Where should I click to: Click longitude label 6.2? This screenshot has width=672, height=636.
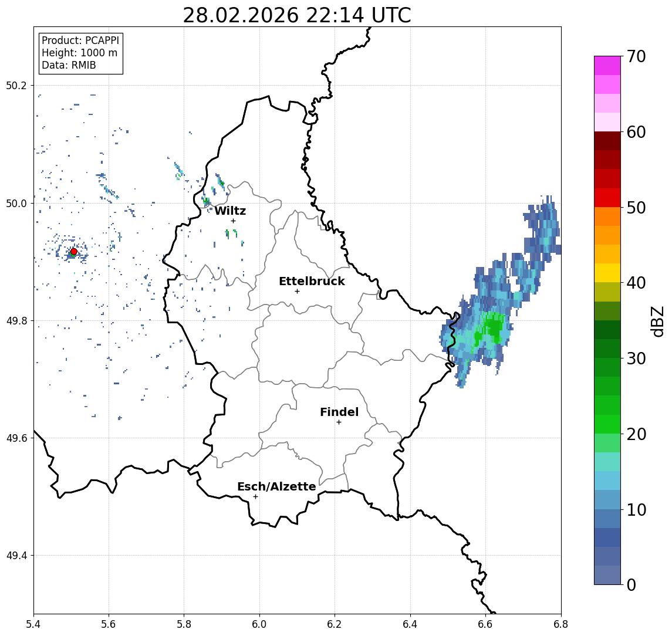click(335, 624)
